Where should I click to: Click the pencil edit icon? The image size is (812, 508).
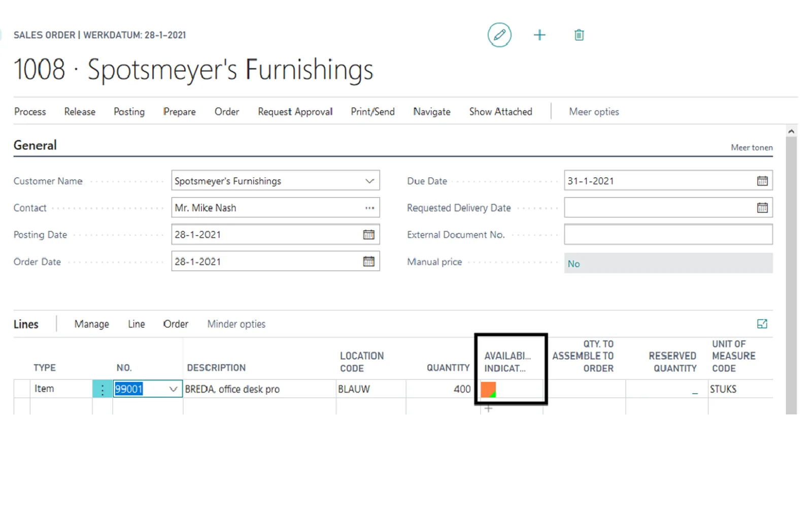[x=499, y=35]
